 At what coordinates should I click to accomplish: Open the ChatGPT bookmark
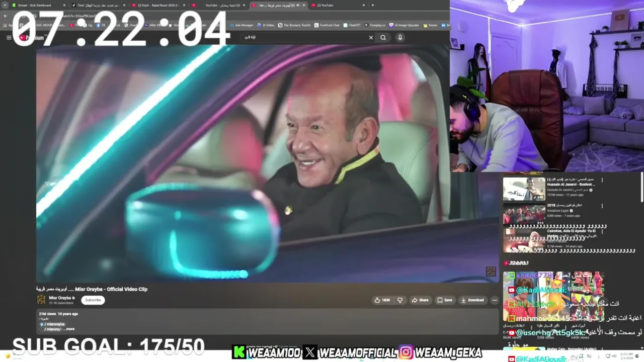pos(352,25)
